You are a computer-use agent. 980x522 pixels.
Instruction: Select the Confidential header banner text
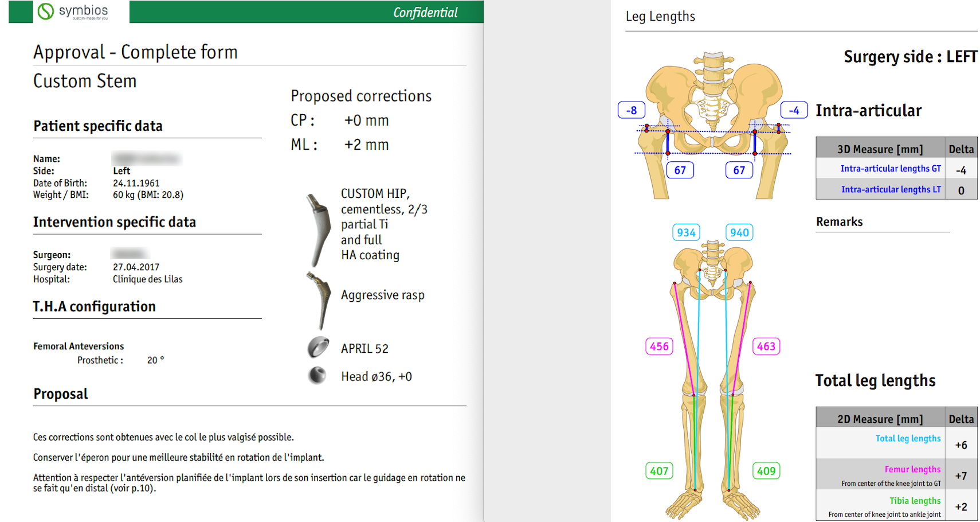coord(425,13)
